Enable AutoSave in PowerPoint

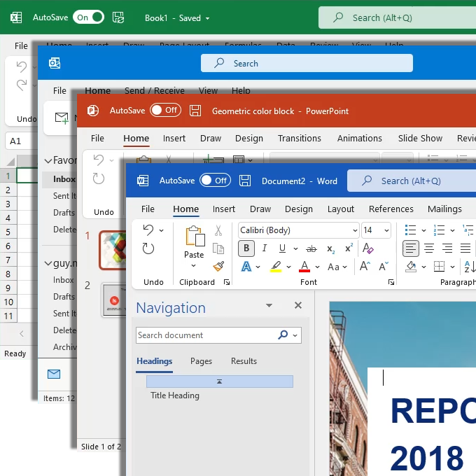click(165, 111)
